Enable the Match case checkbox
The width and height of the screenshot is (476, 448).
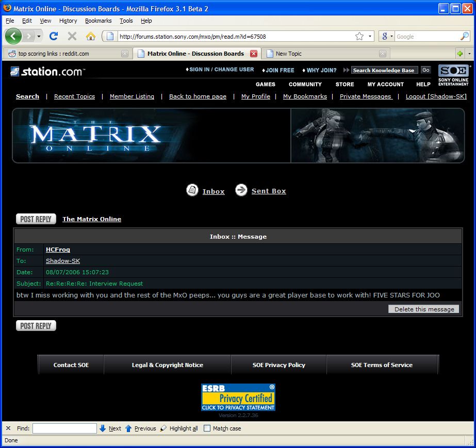[207, 428]
